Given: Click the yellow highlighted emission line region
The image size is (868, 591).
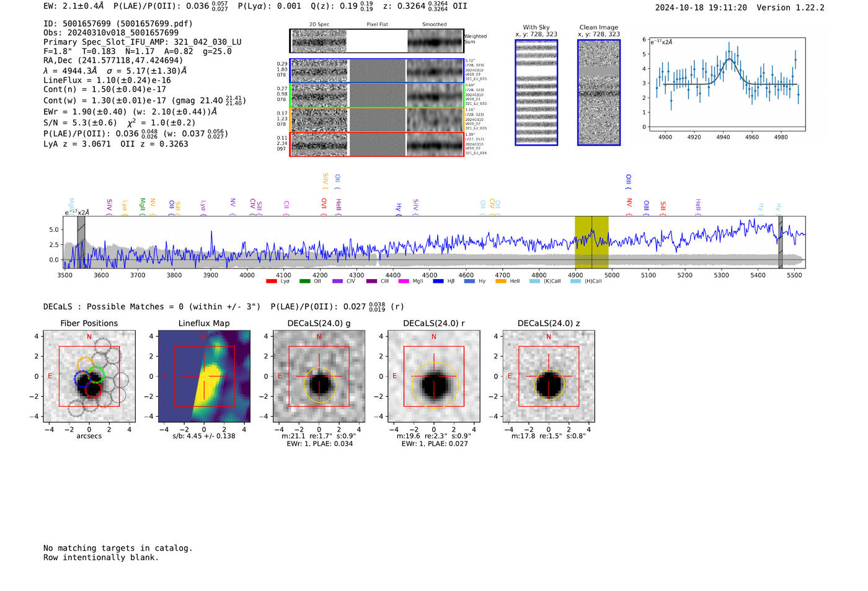Looking at the screenshot, I should coord(591,242).
